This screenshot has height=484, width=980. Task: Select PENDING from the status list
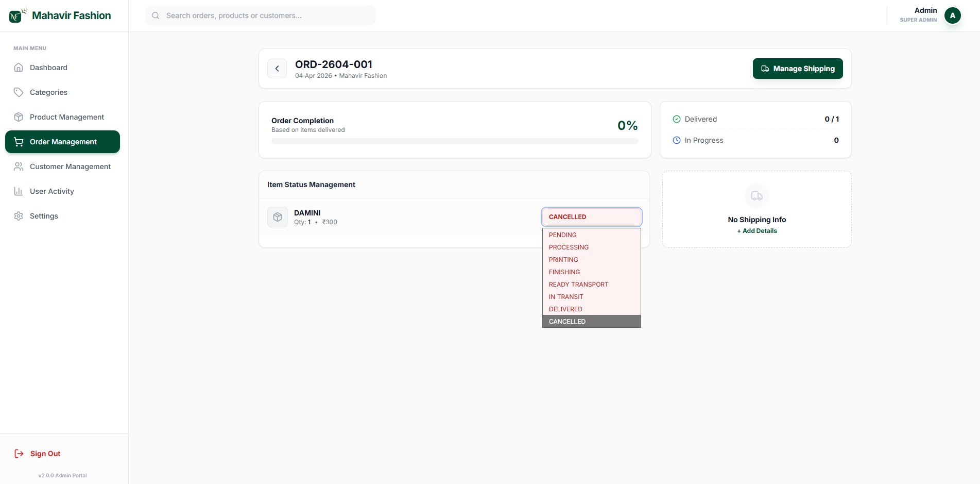pyautogui.click(x=563, y=235)
